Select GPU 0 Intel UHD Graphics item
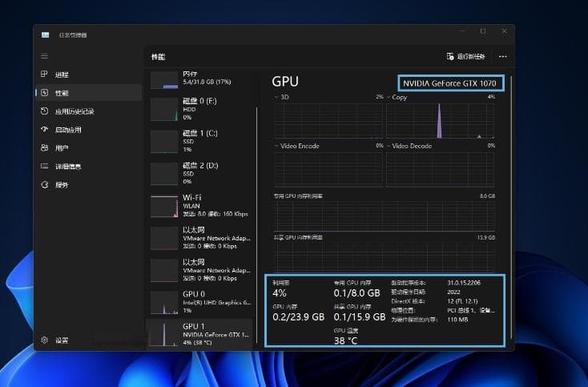The width and height of the screenshot is (588, 387). click(200, 302)
